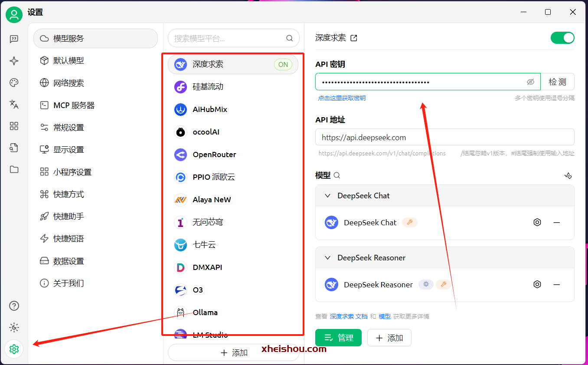588x365 pixels.
Task: Show the API key with eye icon
Action: click(530, 82)
